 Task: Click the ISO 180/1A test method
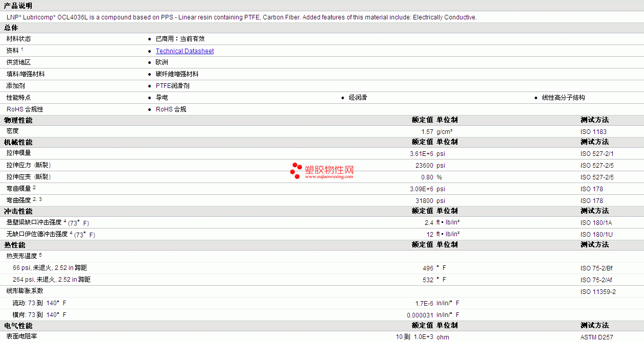tap(596, 223)
